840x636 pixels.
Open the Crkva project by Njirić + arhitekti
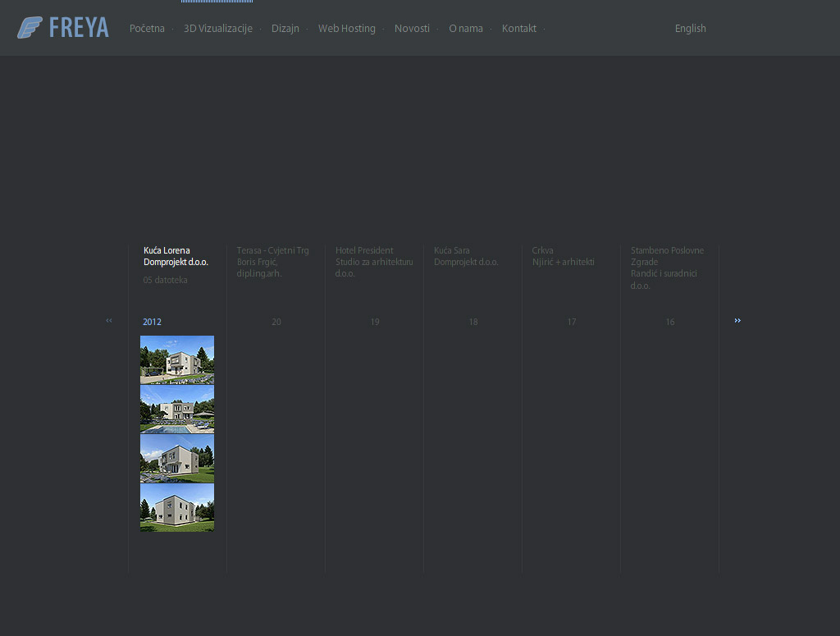542,250
